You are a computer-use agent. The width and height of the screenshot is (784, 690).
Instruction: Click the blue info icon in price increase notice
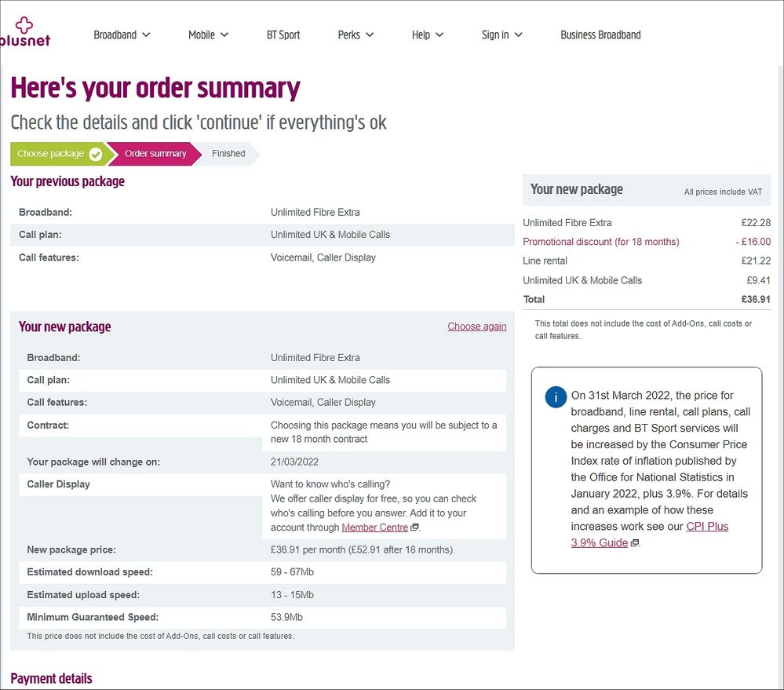point(556,397)
